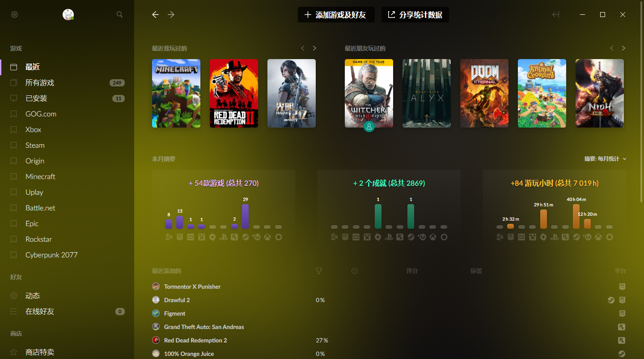Click the calendar icon beside 最近
The image size is (644, 359).
[x=14, y=67]
